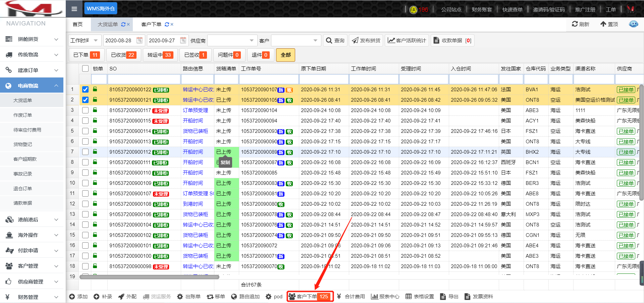The image size is (644, 303).
Task: Click the lock icon in row 3
Action: 95,110
